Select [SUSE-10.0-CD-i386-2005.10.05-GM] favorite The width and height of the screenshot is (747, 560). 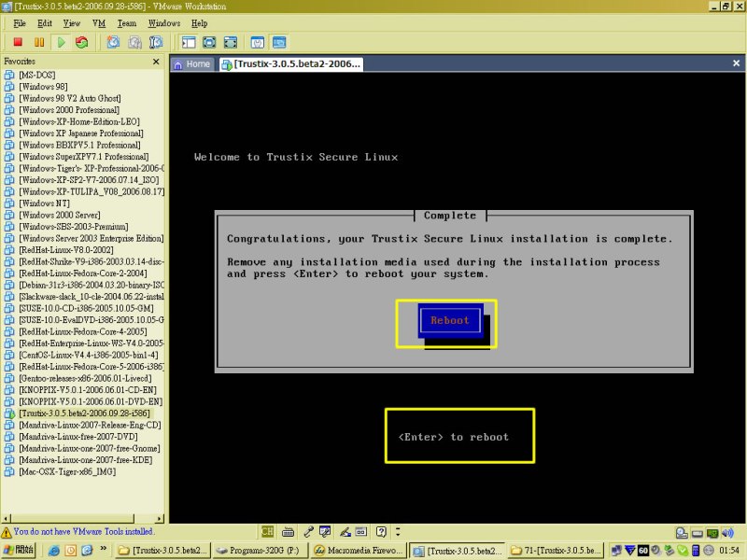[86, 309]
